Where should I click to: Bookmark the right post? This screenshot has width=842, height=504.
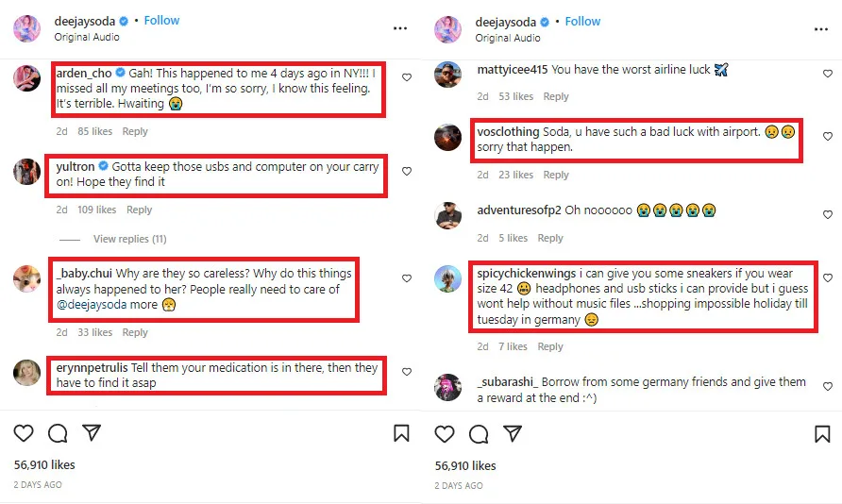[x=822, y=433]
